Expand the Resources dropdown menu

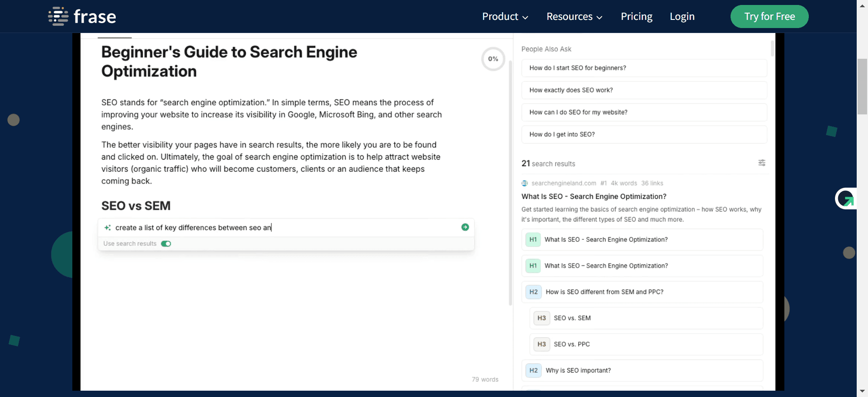574,16
